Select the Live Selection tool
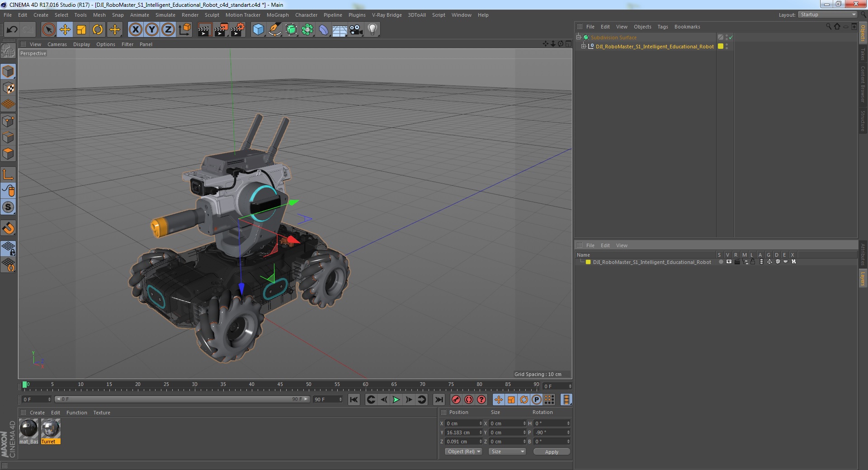 (48, 30)
